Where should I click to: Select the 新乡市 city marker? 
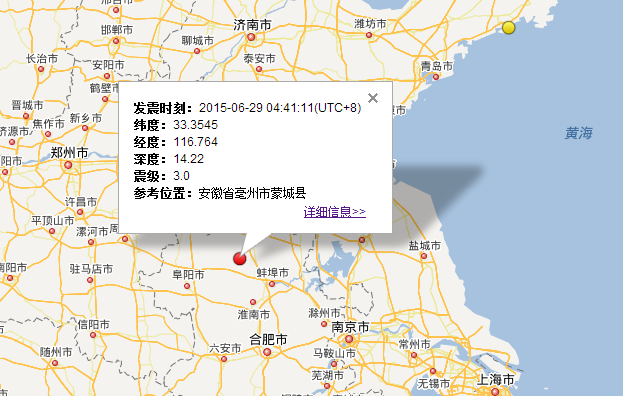[x=85, y=128]
